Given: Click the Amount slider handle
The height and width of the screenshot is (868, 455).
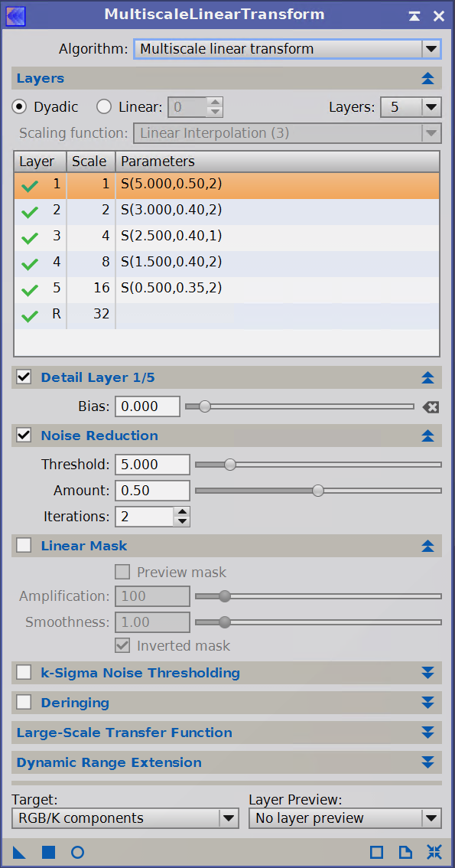Looking at the screenshot, I should (318, 491).
